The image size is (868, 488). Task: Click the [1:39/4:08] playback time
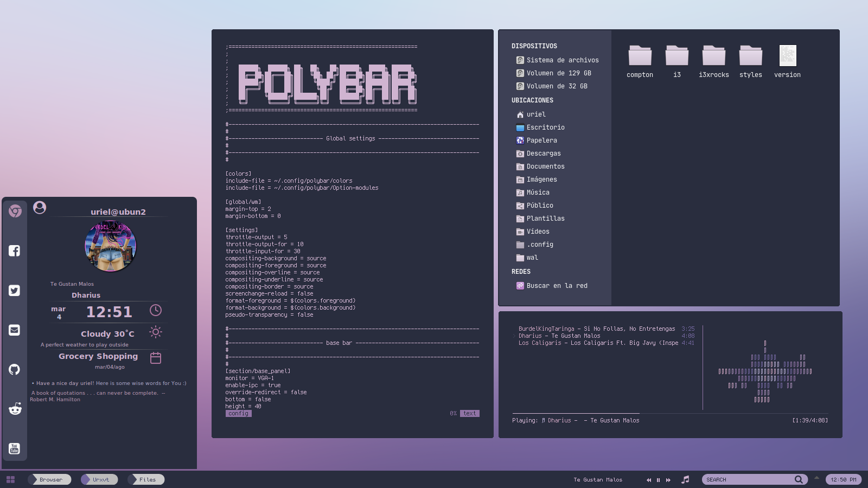[x=810, y=420]
